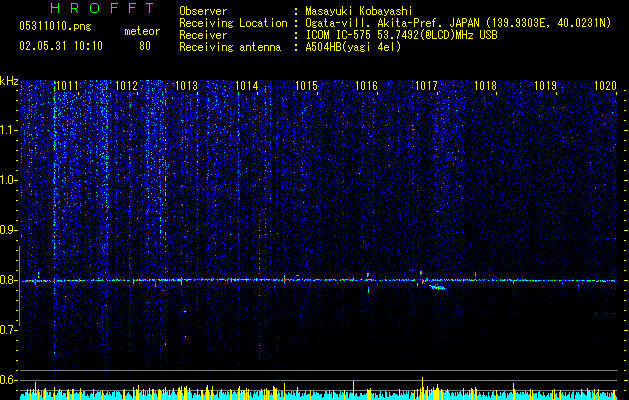Click observer name Masayuki Kobayashi
This screenshot has height=400, width=629.
[359, 11]
